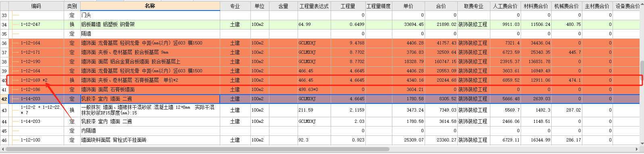Select name cell 墙饰面 面层 石膏板墙面
The height and width of the screenshot is (154, 644).
coord(150,90)
